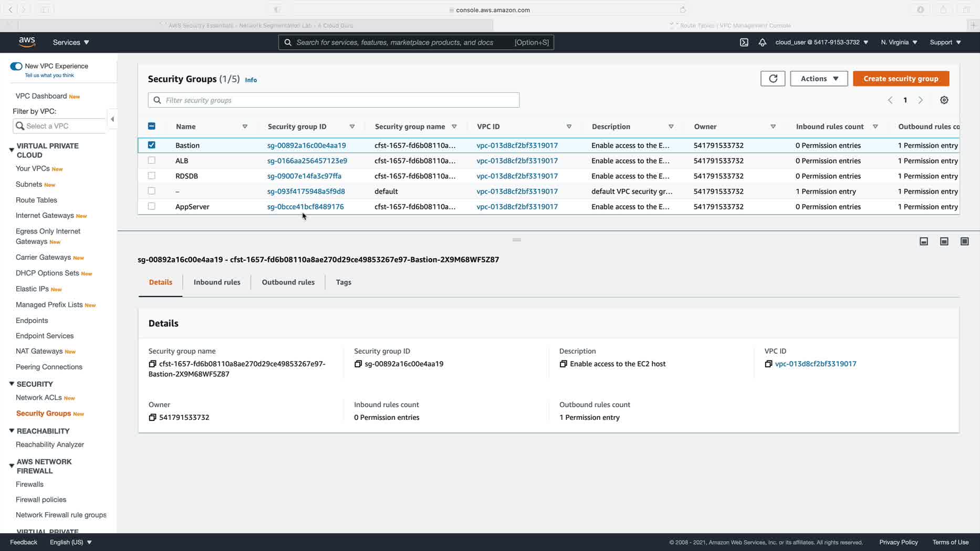
Task: Open table preferences gear icon
Action: point(944,100)
